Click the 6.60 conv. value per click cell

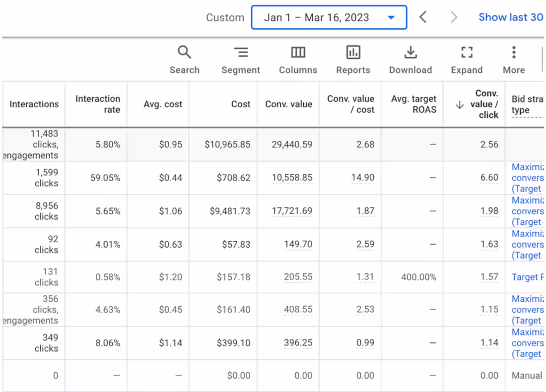[x=489, y=178]
